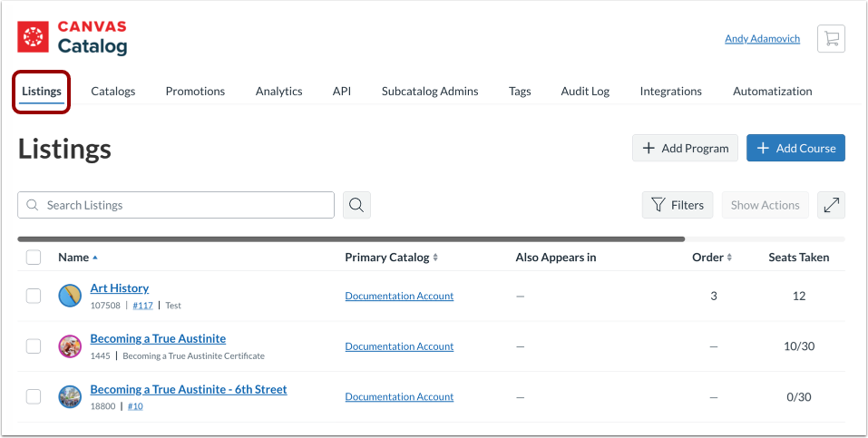The image size is (868, 438).
Task: Open the Filters panel
Action: pos(678,205)
